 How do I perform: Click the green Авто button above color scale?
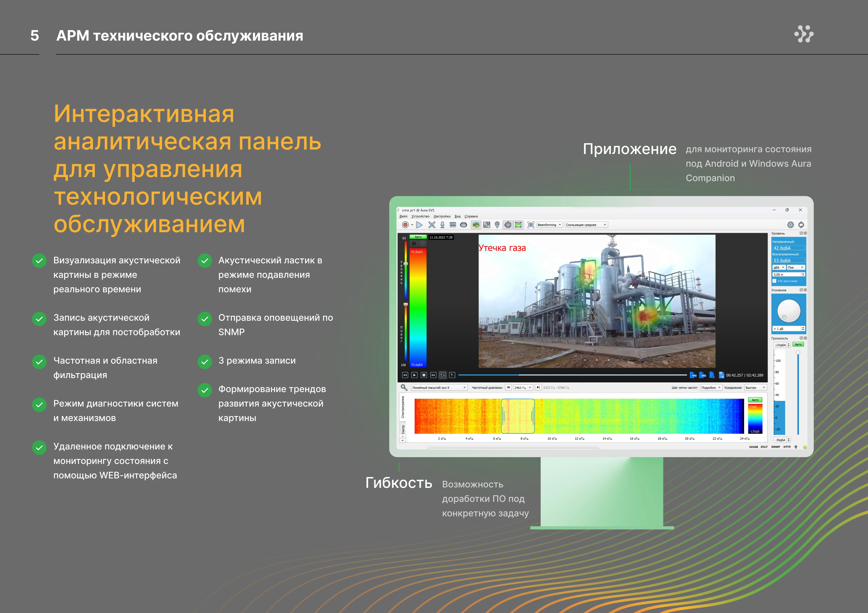(418, 237)
